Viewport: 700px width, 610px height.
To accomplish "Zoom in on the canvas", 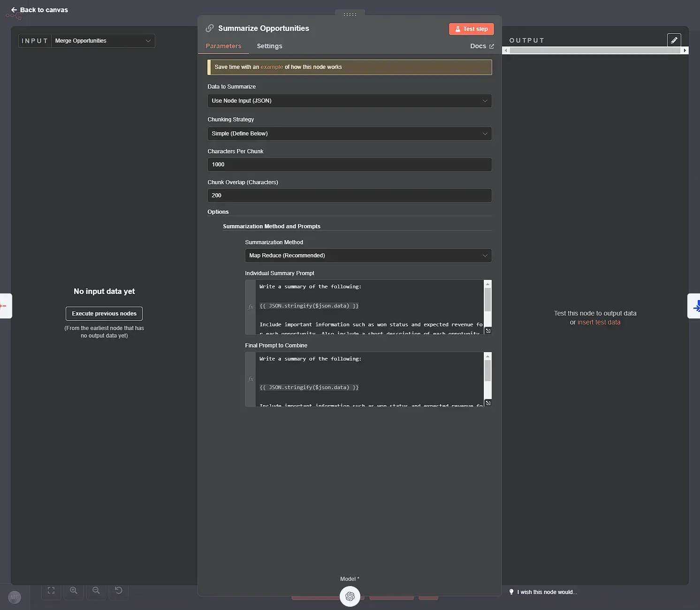I will click(73, 590).
